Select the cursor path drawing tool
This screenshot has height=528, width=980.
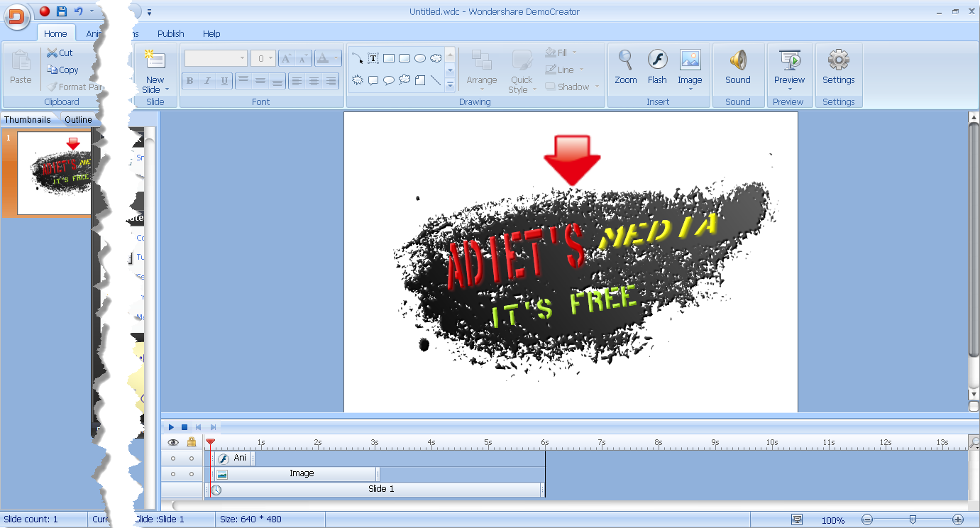click(x=357, y=58)
